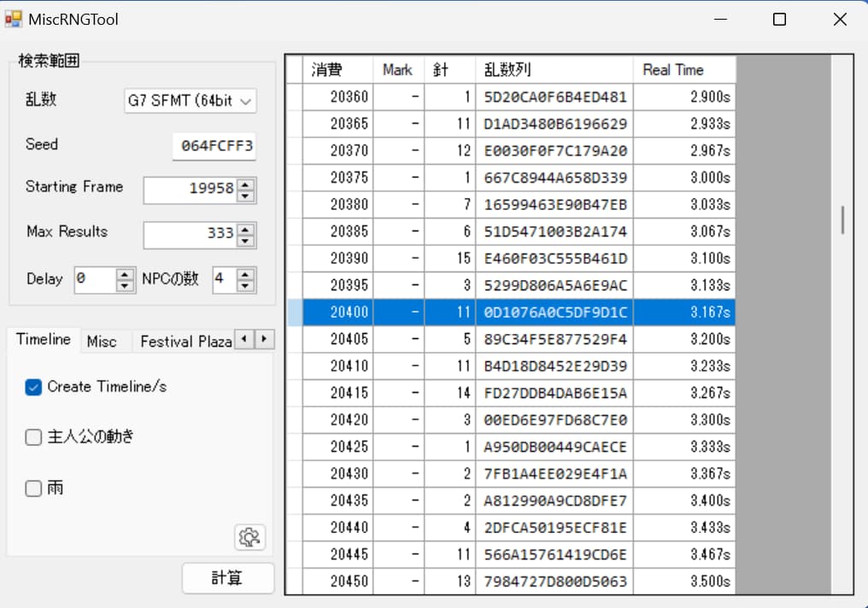Click cell 7FB1A4EE029E4F1A
868x608 pixels.
coord(554,474)
